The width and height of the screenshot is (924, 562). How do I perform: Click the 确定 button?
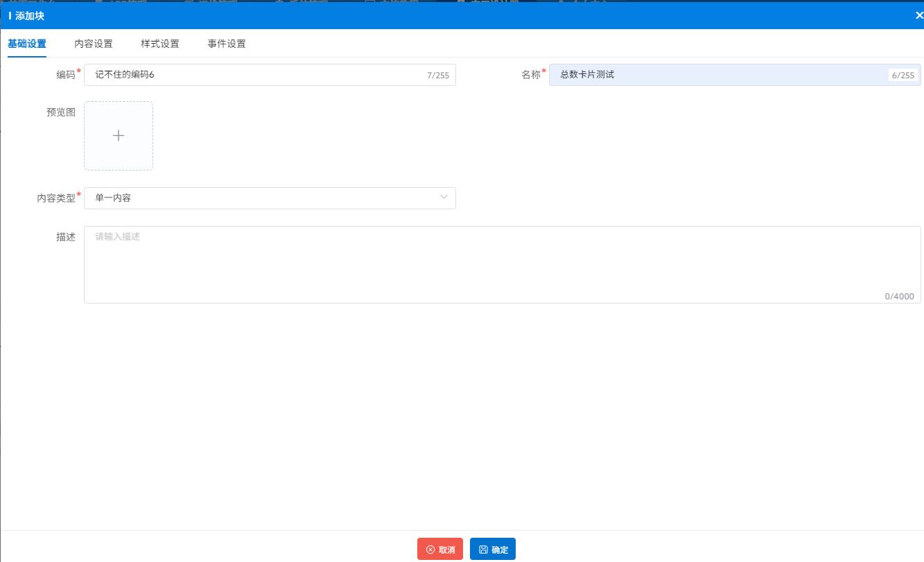click(493, 550)
